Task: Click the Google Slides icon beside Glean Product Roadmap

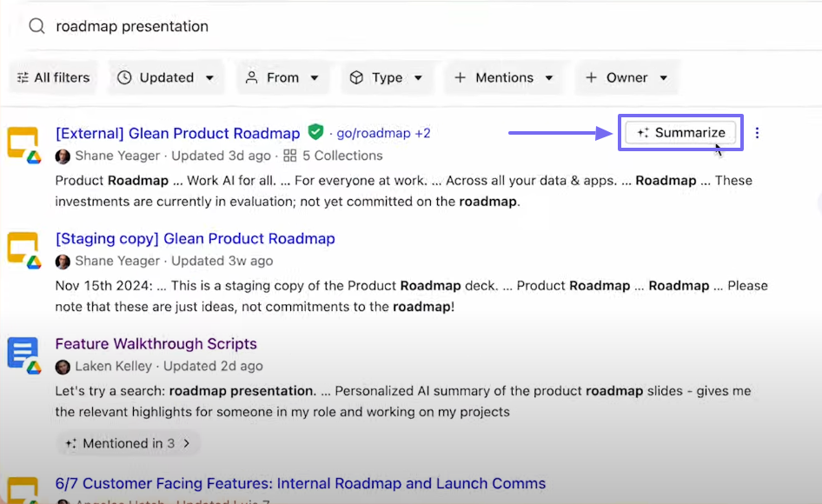Action: (23, 139)
